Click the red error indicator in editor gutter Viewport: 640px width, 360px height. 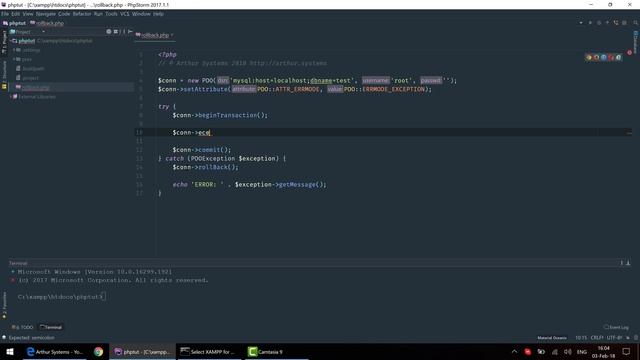[x=629, y=53]
